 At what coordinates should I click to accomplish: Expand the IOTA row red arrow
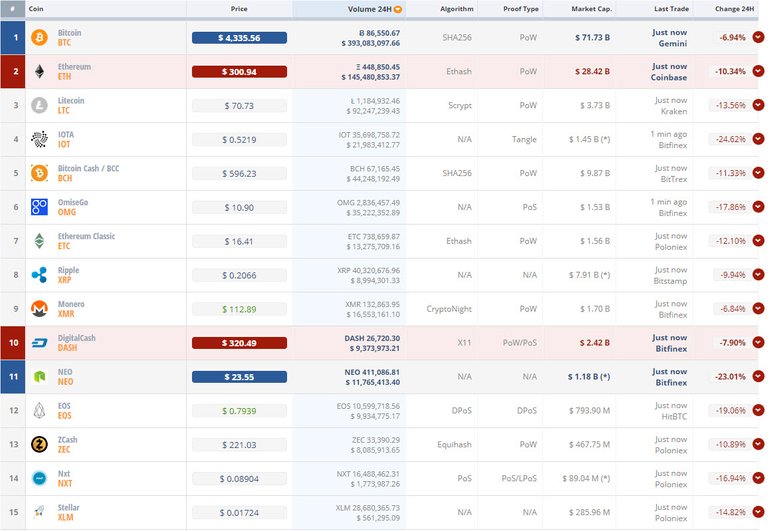point(758,139)
